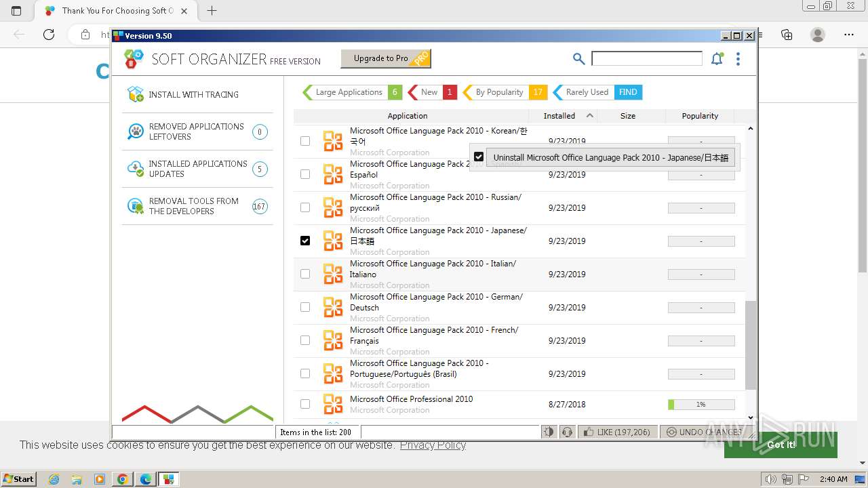Screen dimensions: 868x488
Task: Click the browser refresh icon
Action: (49, 35)
